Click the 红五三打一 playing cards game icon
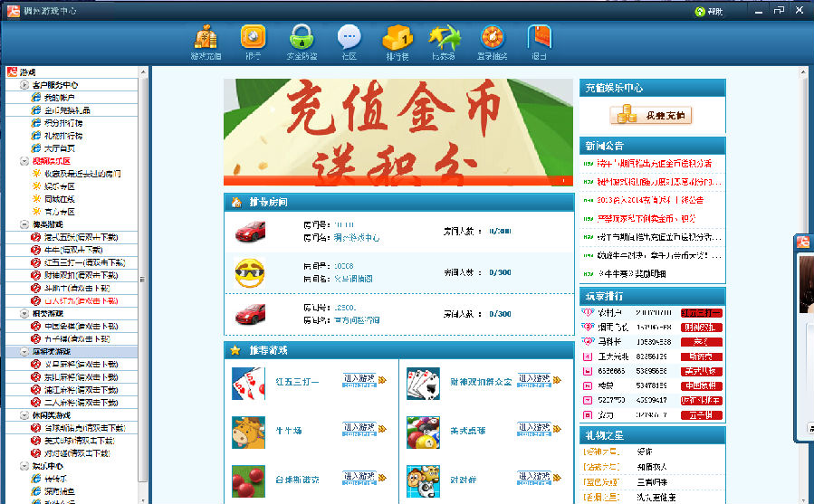The height and width of the screenshot is (504, 814). pos(248,383)
